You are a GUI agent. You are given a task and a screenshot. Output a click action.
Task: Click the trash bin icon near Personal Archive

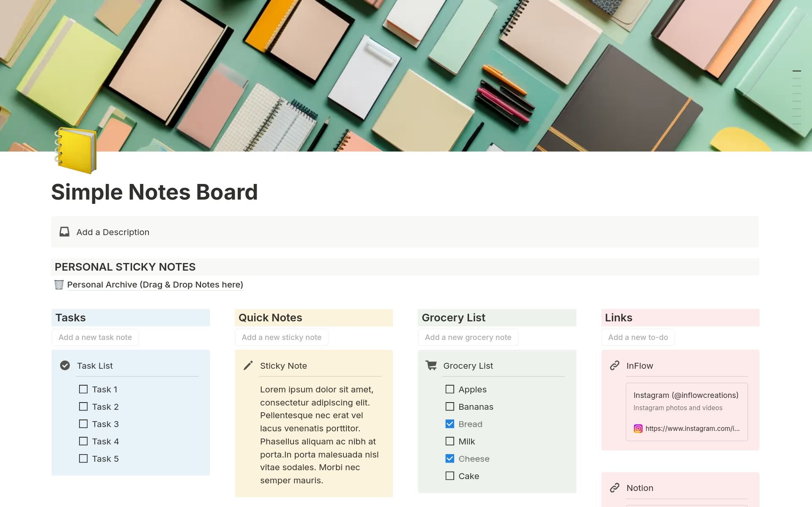[x=59, y=285]
